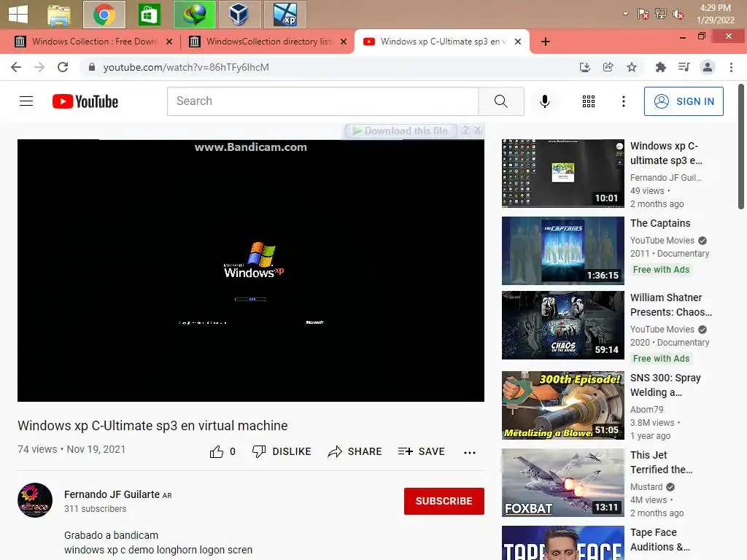
Task: Click the flag notification tray icon
Action: tap(643, 15)
